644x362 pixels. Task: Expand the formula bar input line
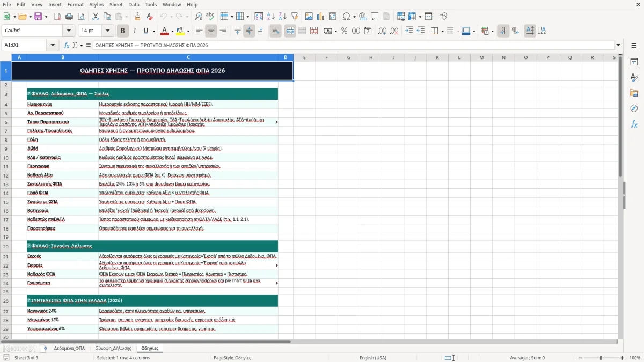click(618, 45)
